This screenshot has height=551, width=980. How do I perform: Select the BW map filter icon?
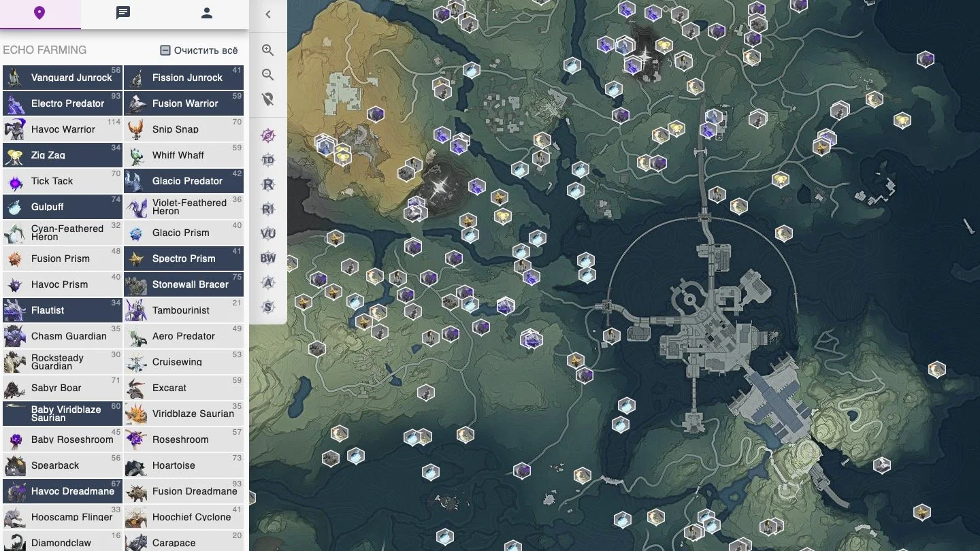268,258
